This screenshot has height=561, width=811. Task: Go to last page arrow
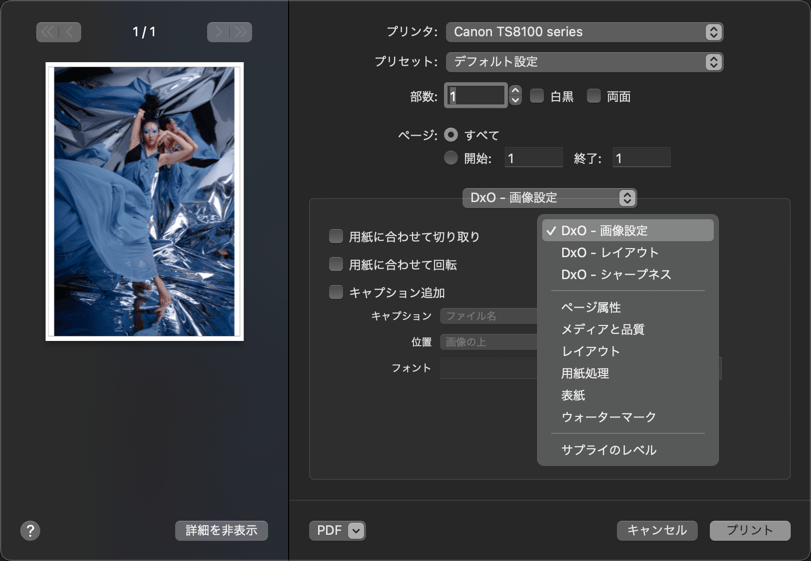[x=241, y=32]
